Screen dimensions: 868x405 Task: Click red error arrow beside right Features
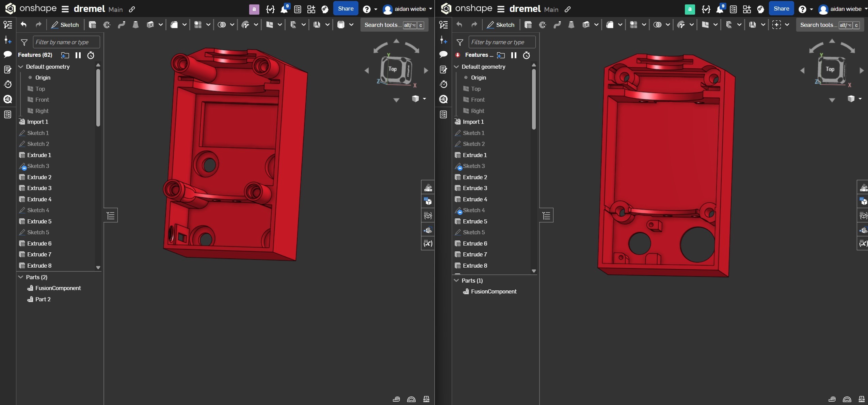point(458,55)
